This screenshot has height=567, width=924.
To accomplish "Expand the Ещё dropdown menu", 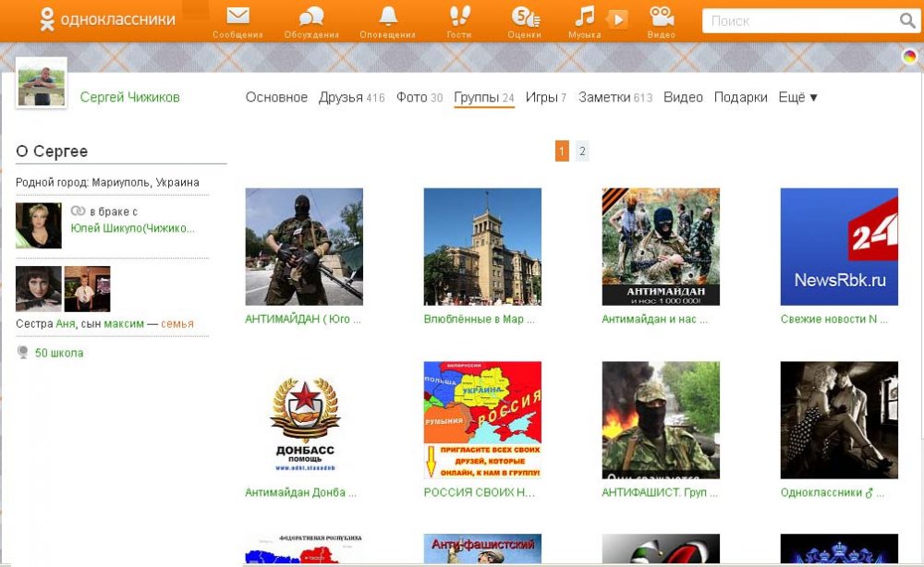I will point(798,97).
